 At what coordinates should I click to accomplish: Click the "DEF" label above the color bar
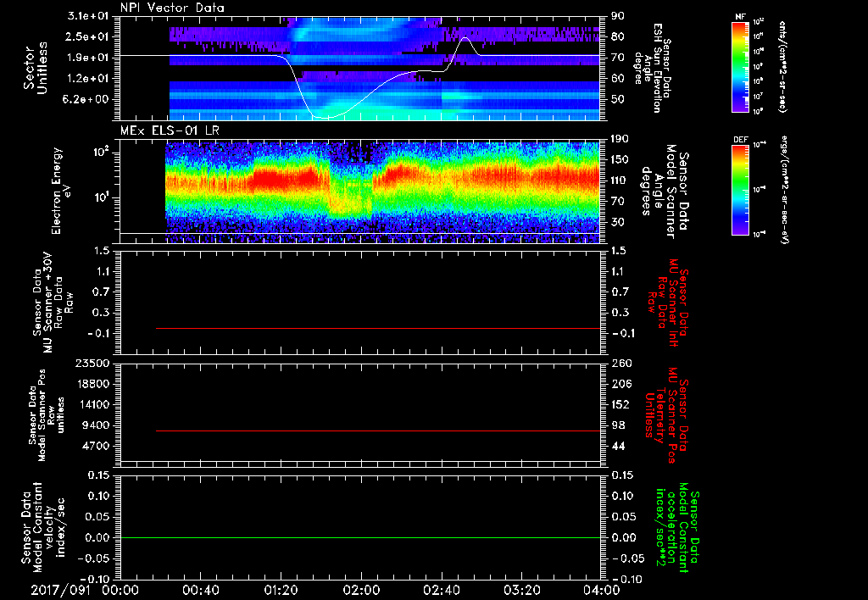click(741, 140)
